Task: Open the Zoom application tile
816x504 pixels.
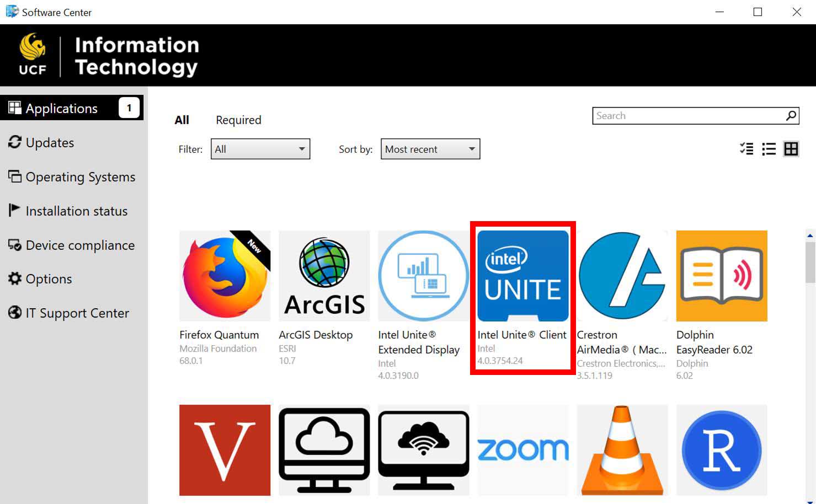Action: click(x=523, y=450)
